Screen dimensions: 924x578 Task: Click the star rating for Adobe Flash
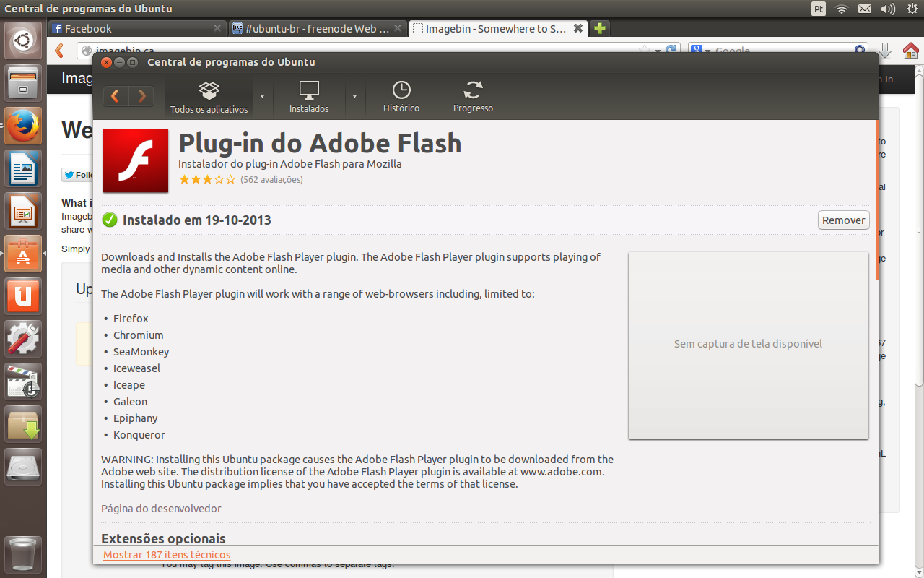point(207,180)
